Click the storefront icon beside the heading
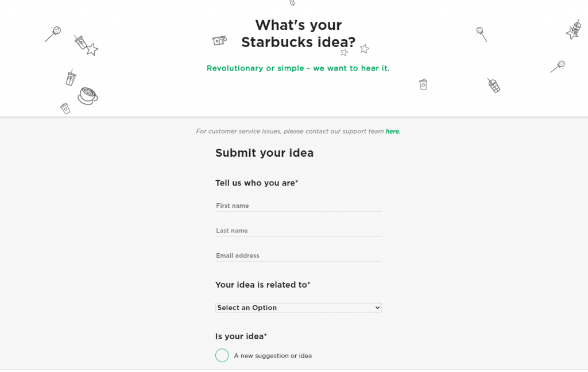This screenshot has width=588, height=372. (x=219, y=40)
